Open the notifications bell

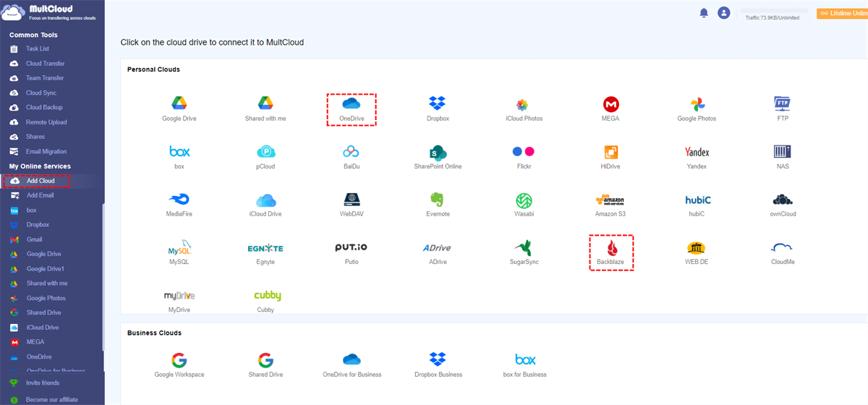[703, 13]
